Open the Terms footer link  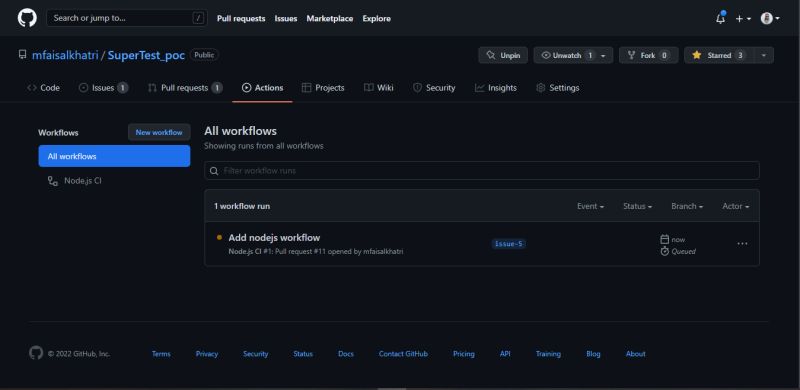tap(161, 354)
